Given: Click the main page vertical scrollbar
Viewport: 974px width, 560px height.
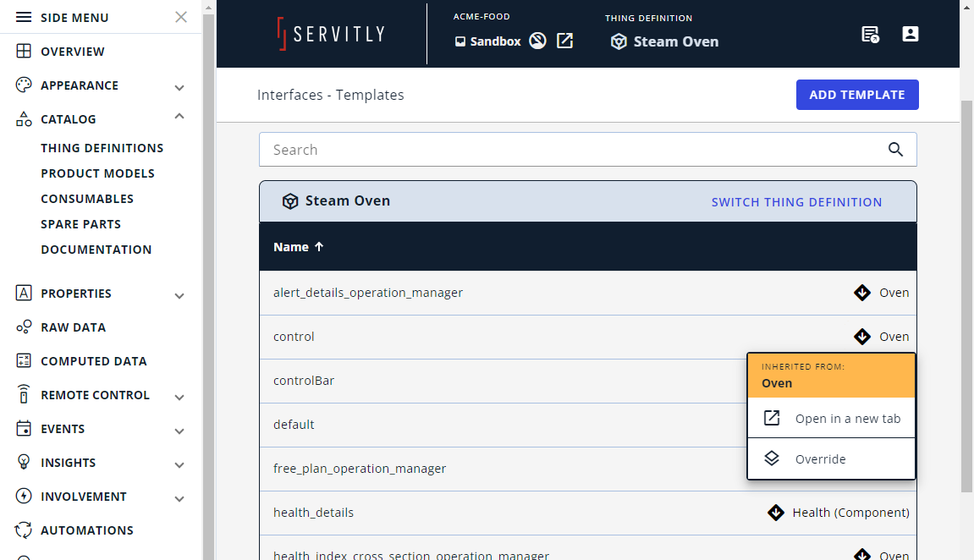Looking at the screenshot, I should click(x=966, y=295).
